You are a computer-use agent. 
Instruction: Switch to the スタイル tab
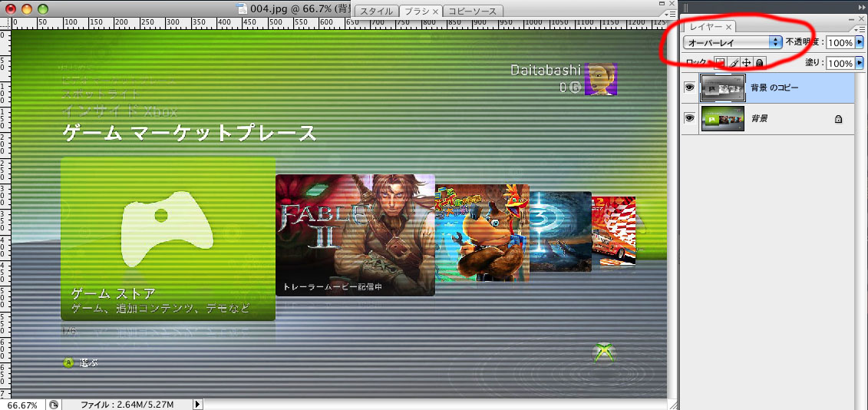pos(377,11)
